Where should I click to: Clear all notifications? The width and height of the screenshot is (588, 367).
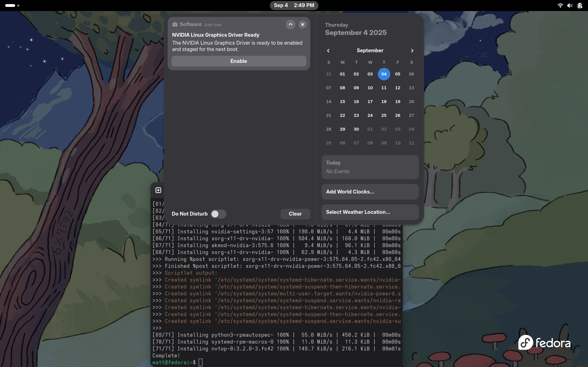[295, 214]
